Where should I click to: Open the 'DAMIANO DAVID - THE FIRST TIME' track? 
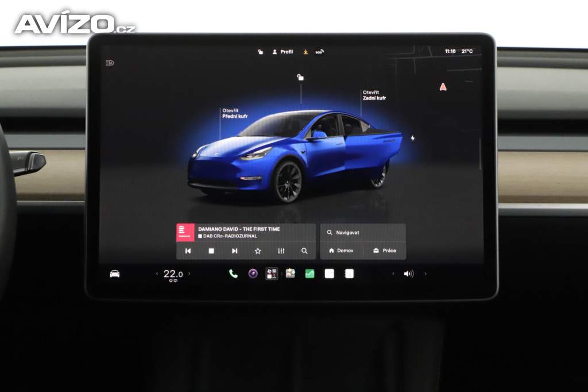point(239,229)
